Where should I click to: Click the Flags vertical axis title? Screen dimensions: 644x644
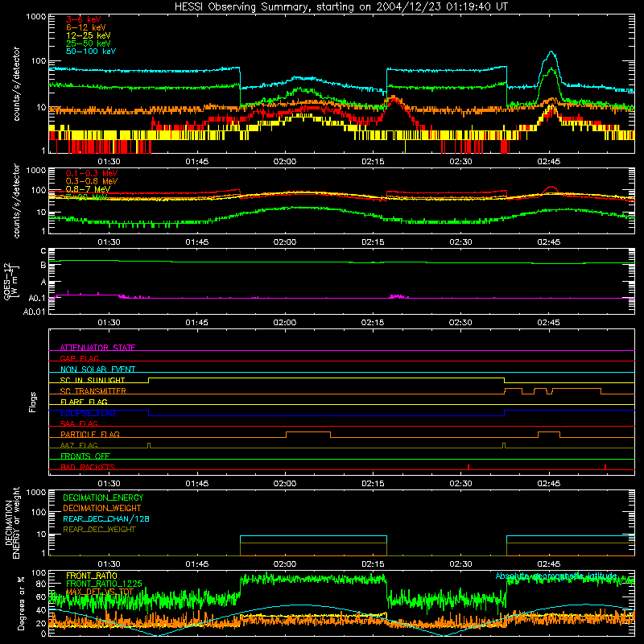[x=32, y=402]
